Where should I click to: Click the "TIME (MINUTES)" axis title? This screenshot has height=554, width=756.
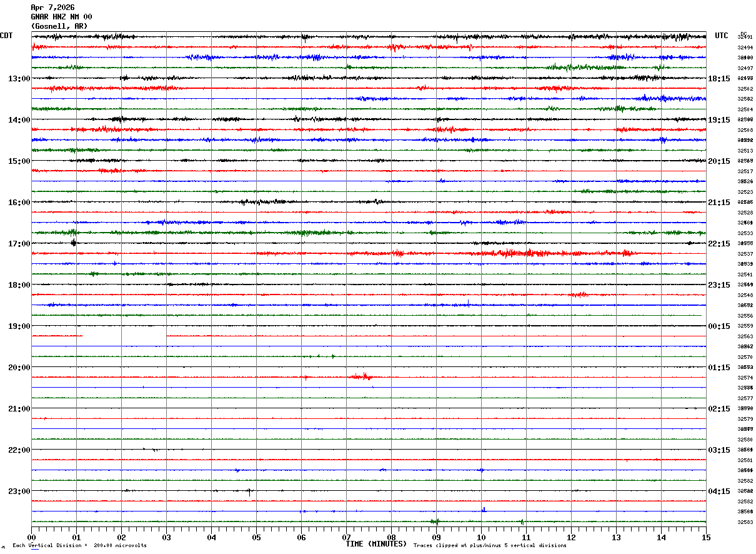376,544
